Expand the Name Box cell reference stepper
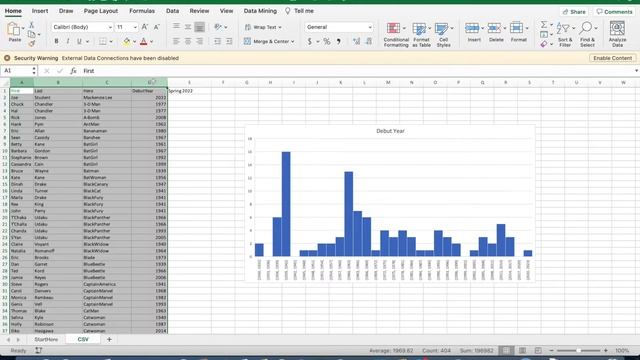This screenshot has height=360, width=640. pos(34,71)
